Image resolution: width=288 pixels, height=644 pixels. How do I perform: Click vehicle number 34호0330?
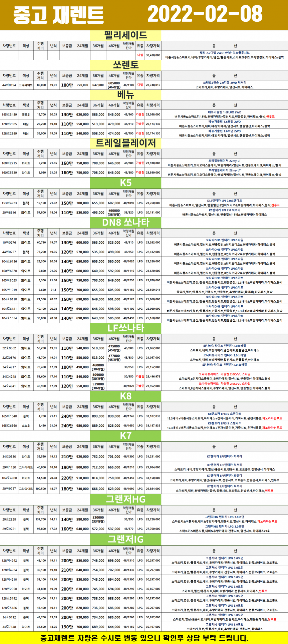tap(9, 456)
